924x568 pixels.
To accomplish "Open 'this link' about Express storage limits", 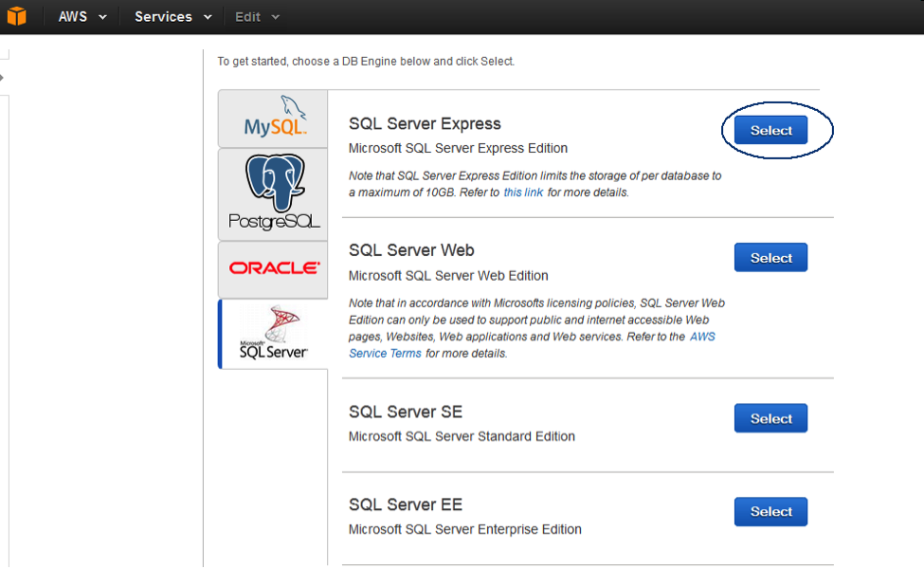I will [x=523, y=192].
